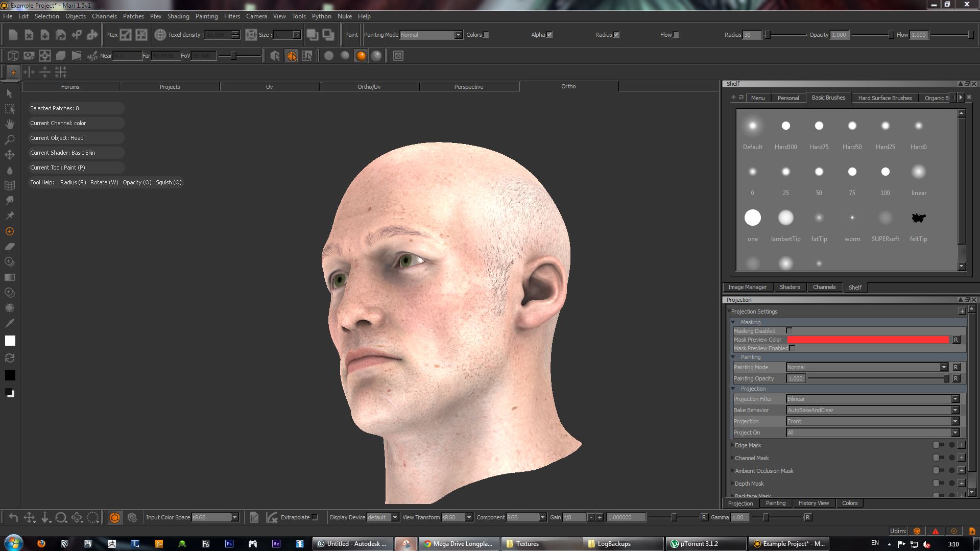Expand the Input Color Space dropdown
Screen dimensions: 980x551
click(215, 517)
